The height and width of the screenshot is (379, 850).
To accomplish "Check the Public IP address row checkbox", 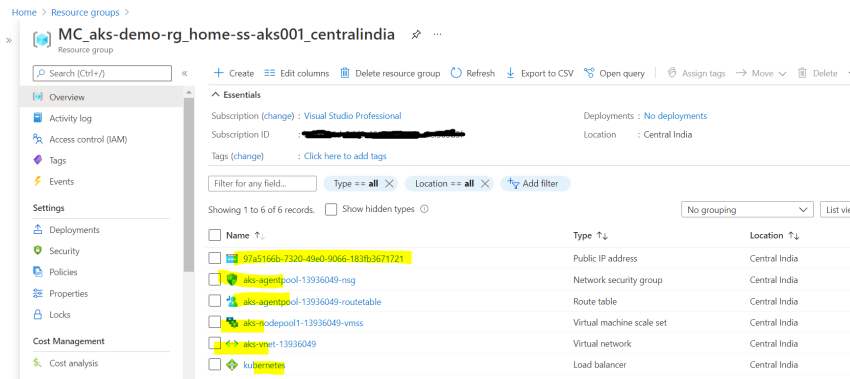I will pos(215,258).
